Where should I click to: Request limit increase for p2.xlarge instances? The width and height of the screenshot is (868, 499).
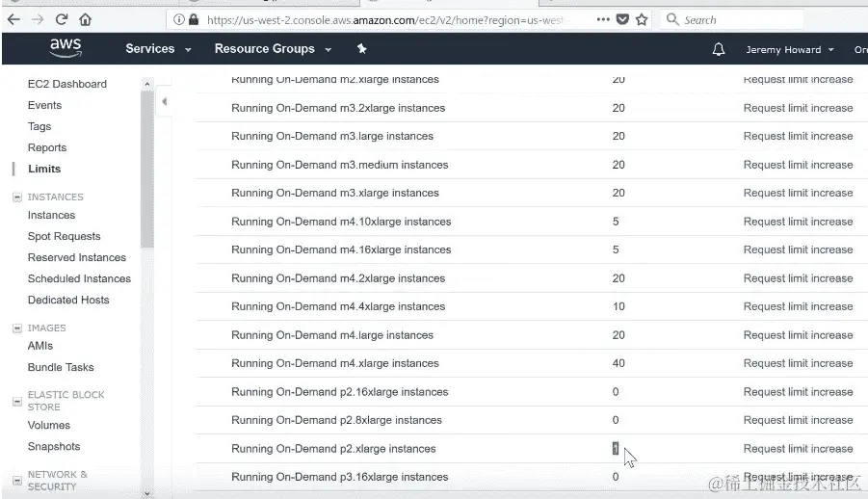click(798, 449)
